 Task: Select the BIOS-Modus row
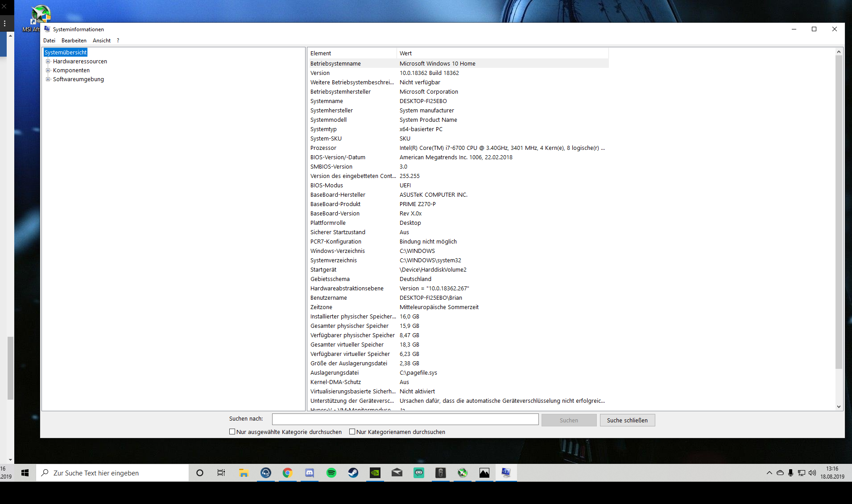coord(458,186)
